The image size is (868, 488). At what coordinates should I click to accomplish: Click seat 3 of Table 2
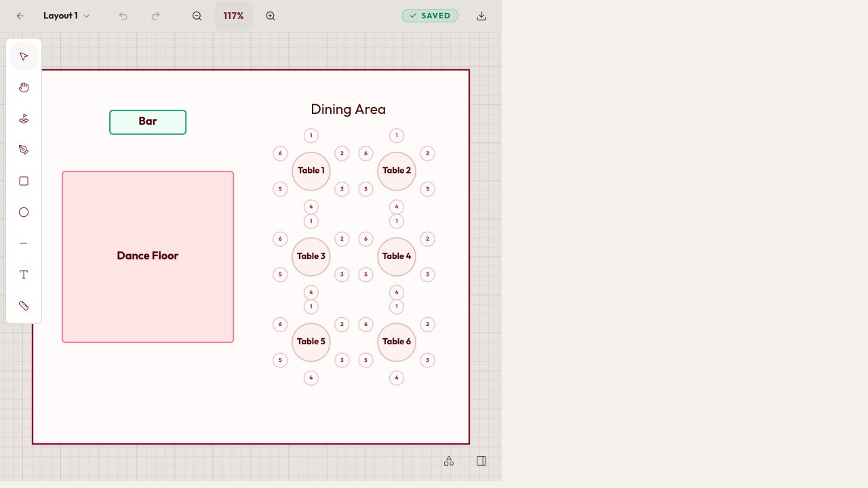coord(427,189)
